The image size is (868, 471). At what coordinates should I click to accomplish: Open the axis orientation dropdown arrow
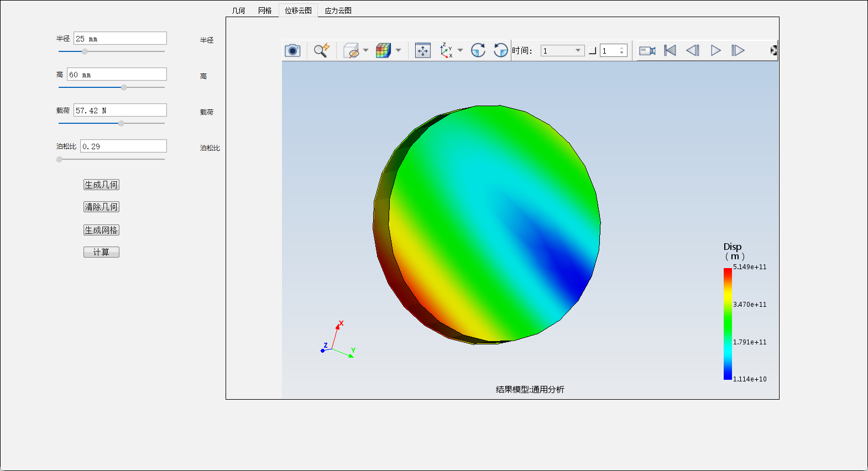(x=460, y=51)
